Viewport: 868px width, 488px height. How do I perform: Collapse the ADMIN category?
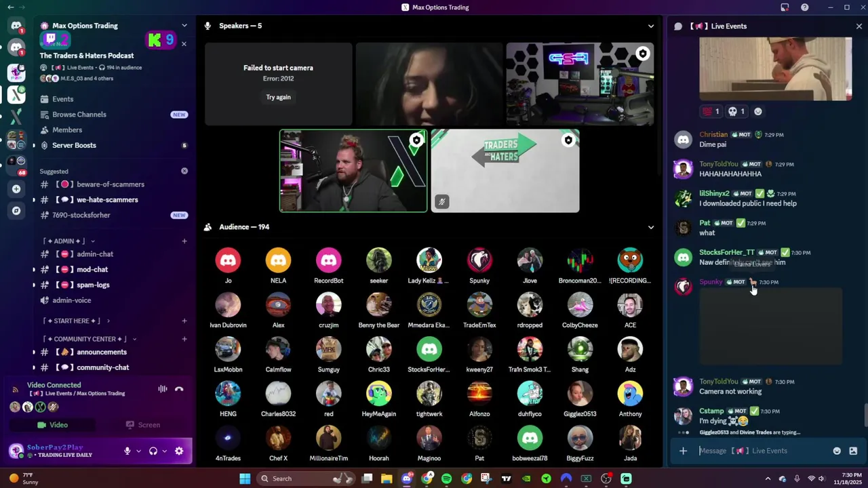click(68, 241)
